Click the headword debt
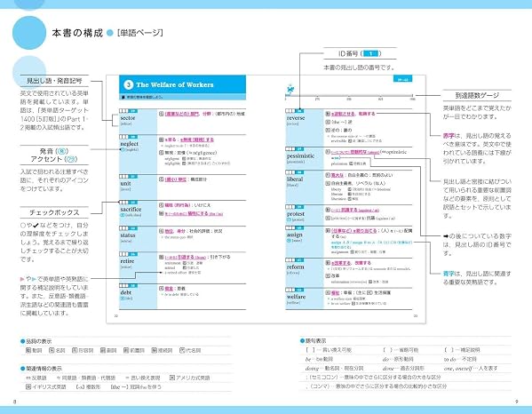 [x=126, y=292]
